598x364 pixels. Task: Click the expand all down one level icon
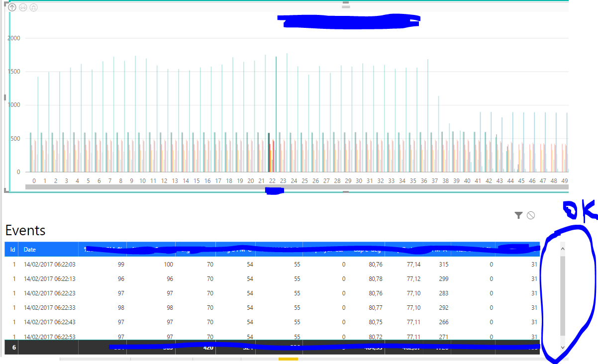(x=33, y=7)
